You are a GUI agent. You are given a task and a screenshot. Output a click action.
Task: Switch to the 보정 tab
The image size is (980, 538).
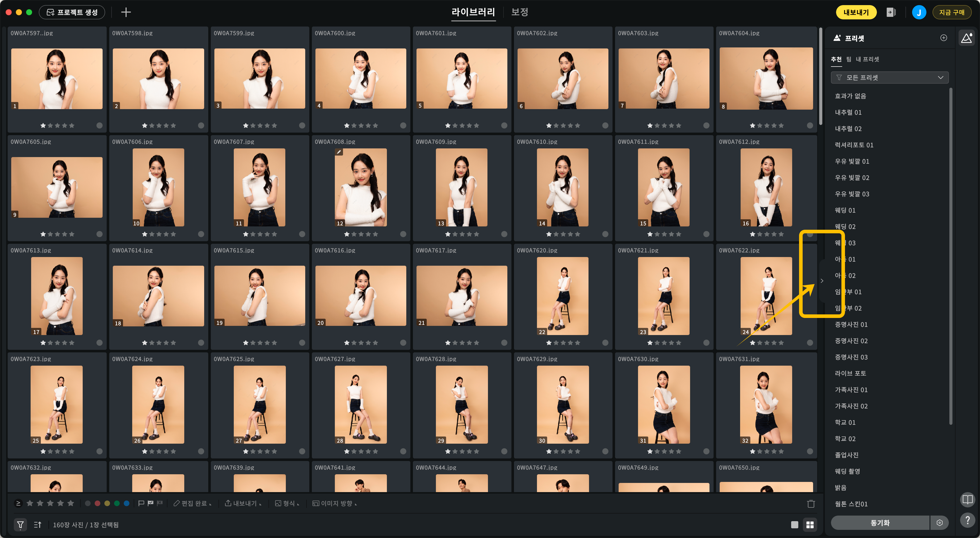519,12
